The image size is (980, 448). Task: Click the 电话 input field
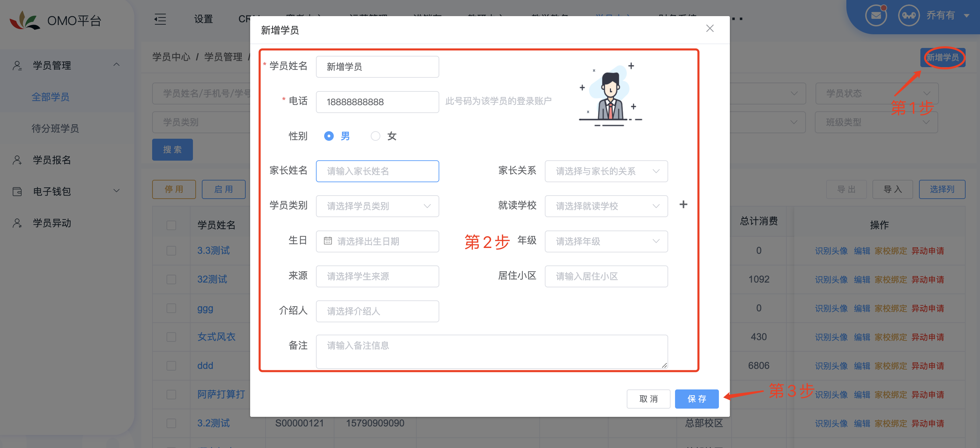pyautogui.click(x=377, y=102)
